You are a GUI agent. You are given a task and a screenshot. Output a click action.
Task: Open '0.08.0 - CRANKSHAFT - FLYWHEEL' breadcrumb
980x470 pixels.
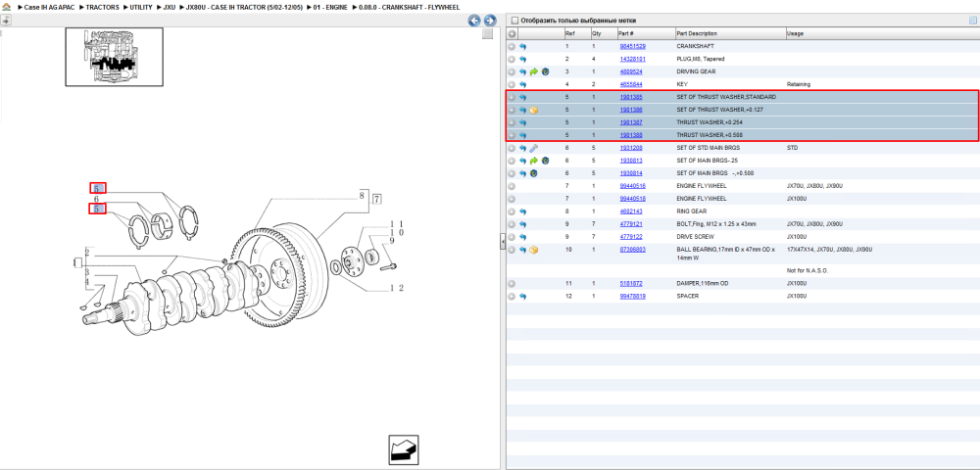(409, 7)
